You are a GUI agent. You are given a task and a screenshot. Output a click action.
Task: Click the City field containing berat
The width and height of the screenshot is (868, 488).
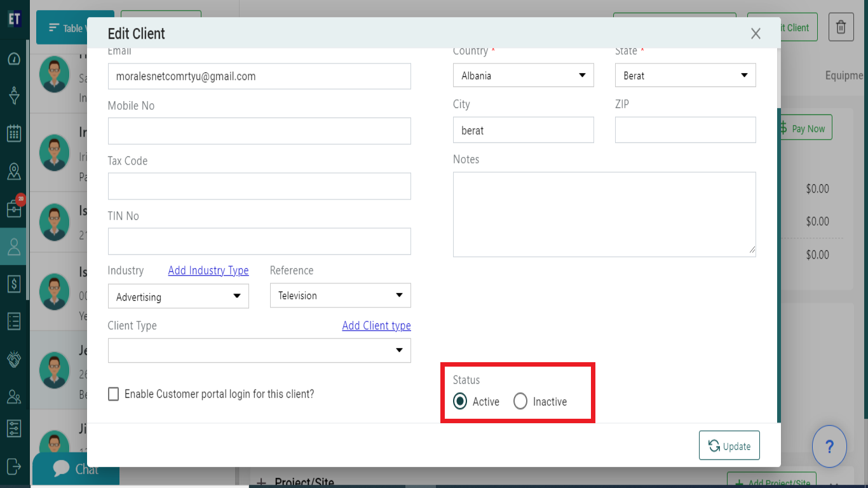pyautogui.click(x=524, y=130)
